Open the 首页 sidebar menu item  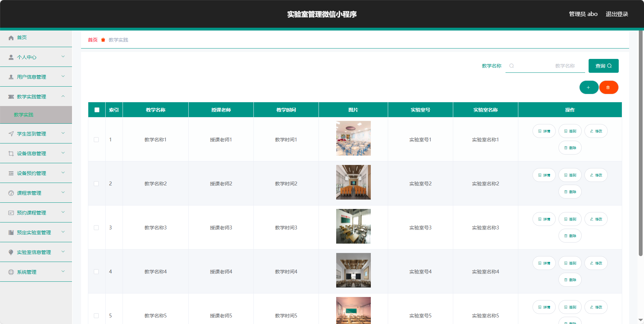(x=36, y=37)
